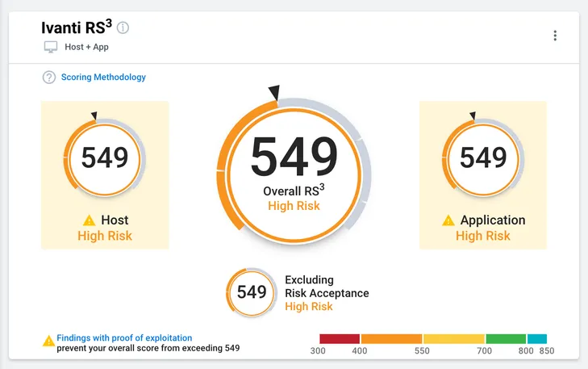The width and height of the screenshot is (588, 369).
Task: Click the proof of exploitation warning icon
Action: pos(48,341)
